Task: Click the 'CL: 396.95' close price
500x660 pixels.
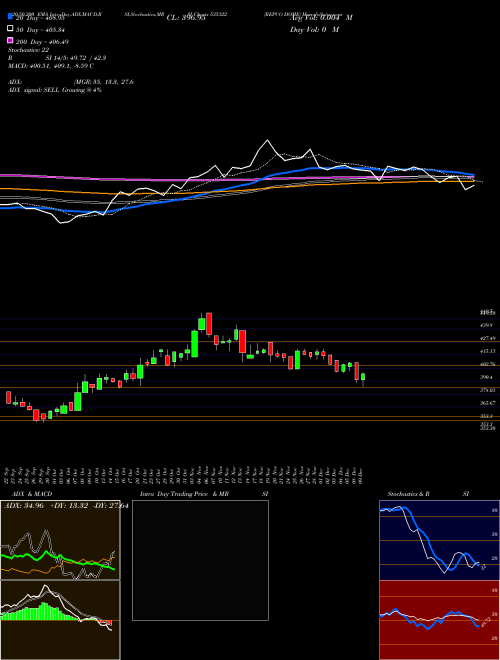Action: click(x=186, y=18)
